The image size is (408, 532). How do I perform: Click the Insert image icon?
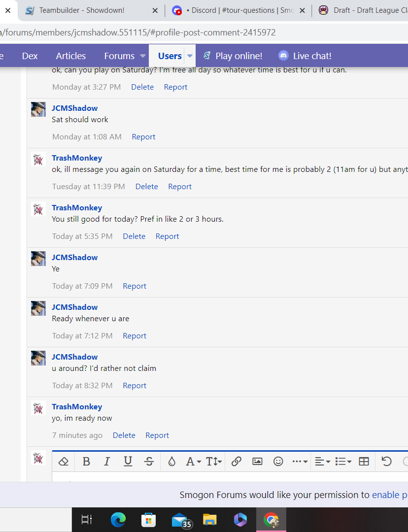[257, 462]
